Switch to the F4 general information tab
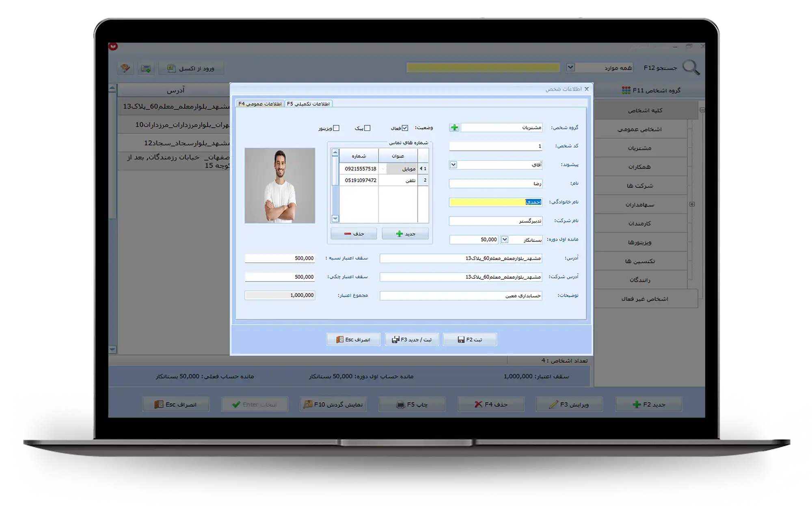The image size is (812, 506). (x=260, y=104)
